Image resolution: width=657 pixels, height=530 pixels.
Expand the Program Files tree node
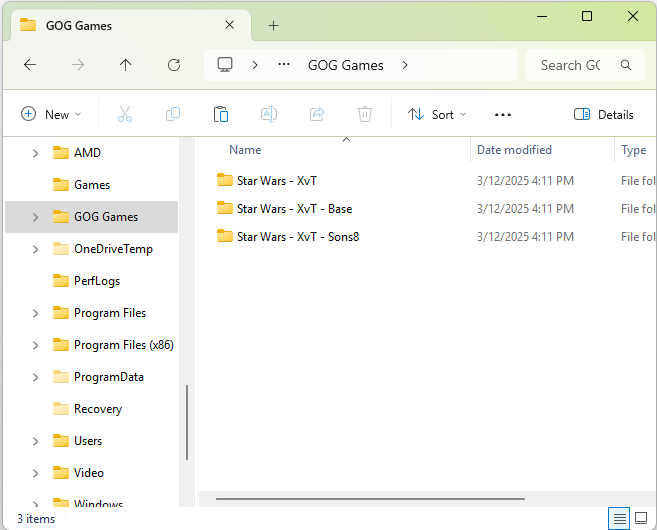(x=35, y=313)
